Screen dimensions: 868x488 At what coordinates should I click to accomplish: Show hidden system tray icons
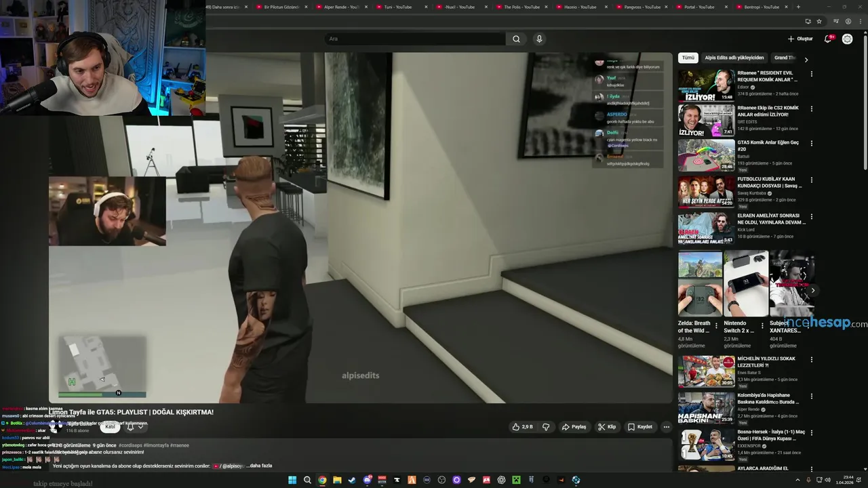click(797, 480)
